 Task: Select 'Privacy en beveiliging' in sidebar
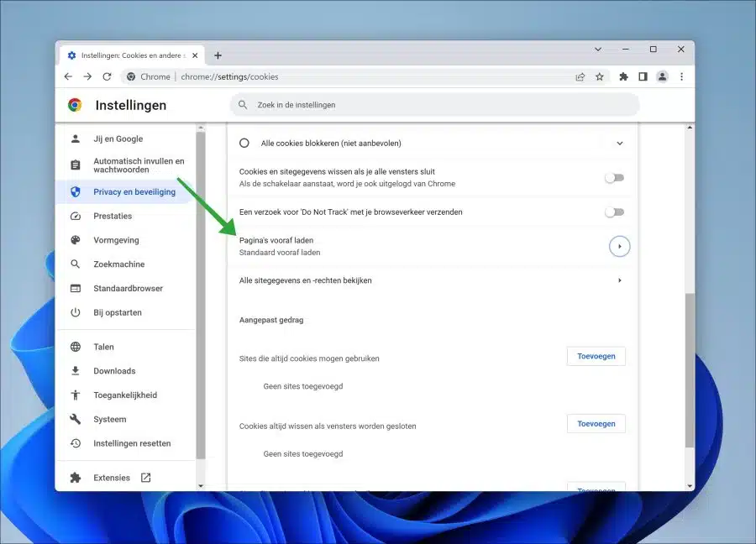[x=125, y=191]
